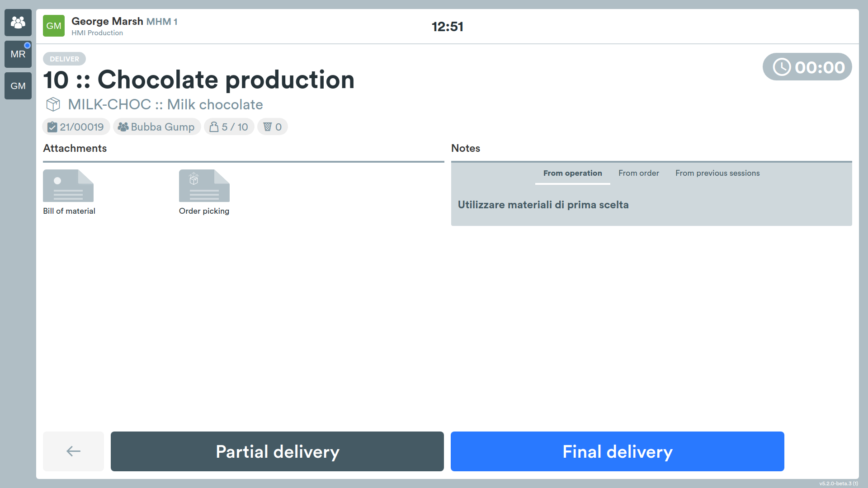Switch to the MR operator in sidebar
The width and height of the screenshot is (868, 488).
click(18, 54)
